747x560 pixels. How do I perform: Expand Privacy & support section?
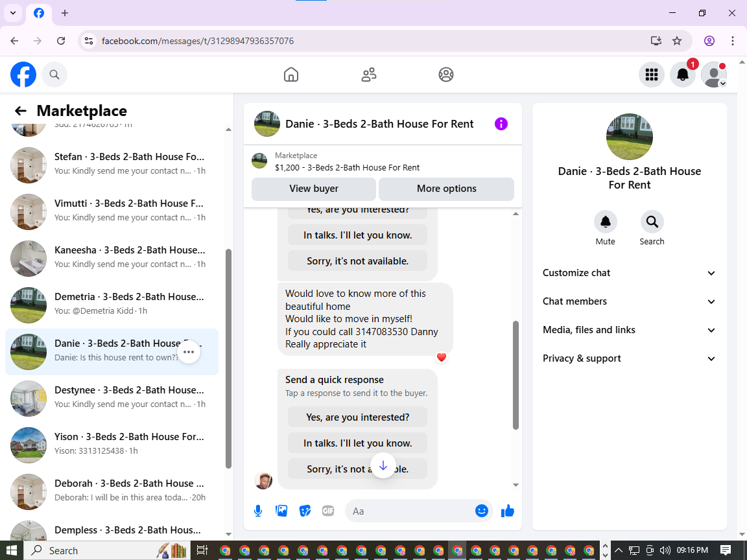[629, 358]
